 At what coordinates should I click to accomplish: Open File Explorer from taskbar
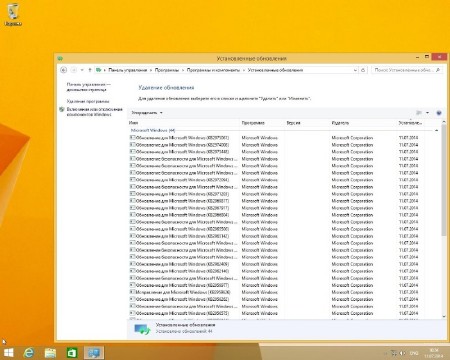[50, 353]
